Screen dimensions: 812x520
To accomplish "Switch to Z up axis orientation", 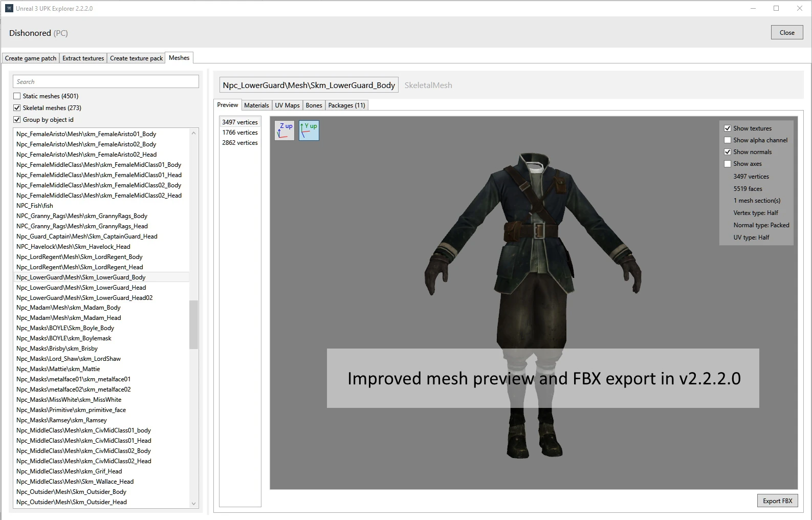I will tap(284, 131).
